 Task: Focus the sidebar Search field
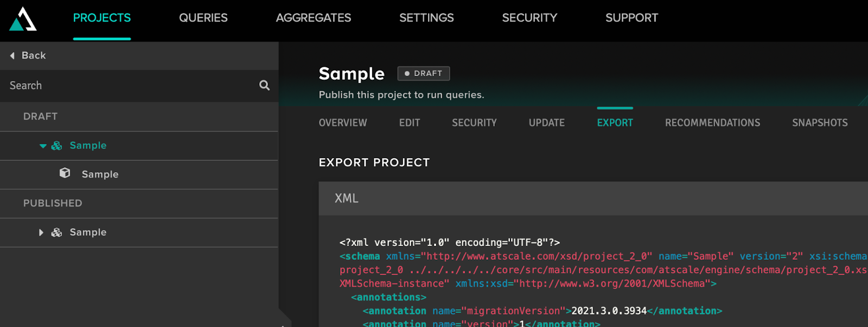[130, 85]
